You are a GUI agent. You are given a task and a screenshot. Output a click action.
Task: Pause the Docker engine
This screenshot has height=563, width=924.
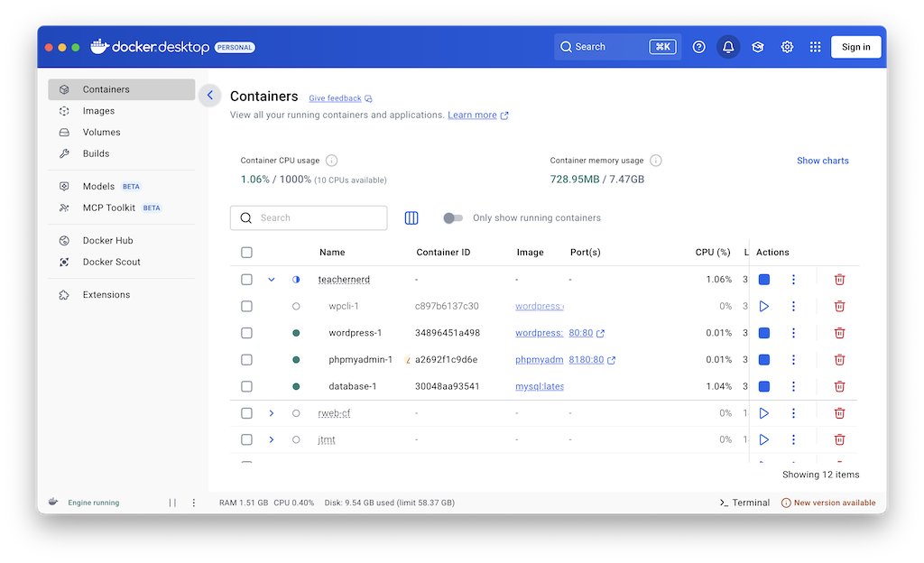coord(172,503)
